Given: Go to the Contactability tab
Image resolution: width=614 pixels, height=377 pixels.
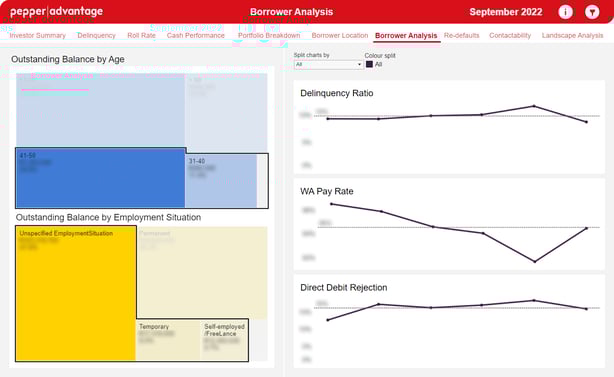Looking at the screenshot, I should 510,36.
